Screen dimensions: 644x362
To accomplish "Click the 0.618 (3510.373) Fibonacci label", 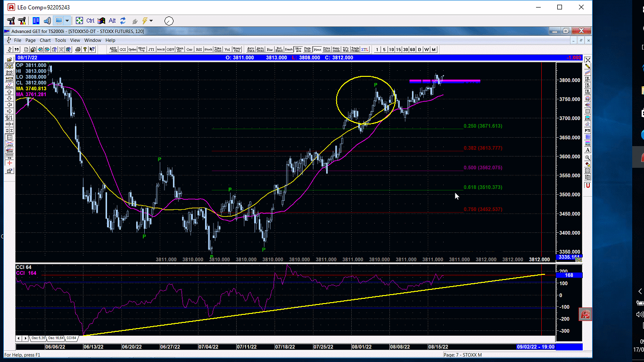I will [x=483, y=187].
